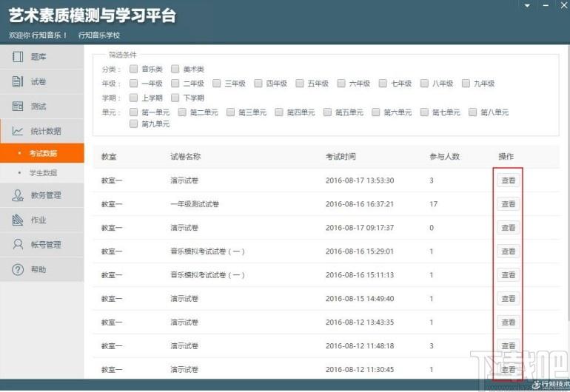View exam dated 2016-08-12 13:43:35
Viewport: 570px width, 392px height.
pos(509,322)
